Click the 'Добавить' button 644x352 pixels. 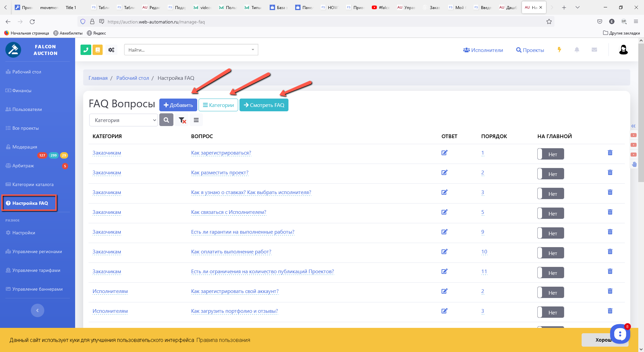pos(178,105)
